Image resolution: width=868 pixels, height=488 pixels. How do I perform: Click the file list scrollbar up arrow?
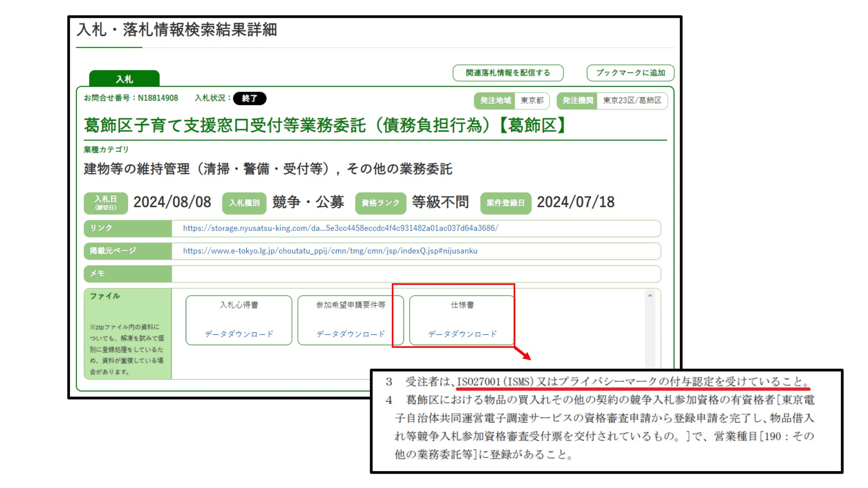pyautogui.click(x=649, y=295)
